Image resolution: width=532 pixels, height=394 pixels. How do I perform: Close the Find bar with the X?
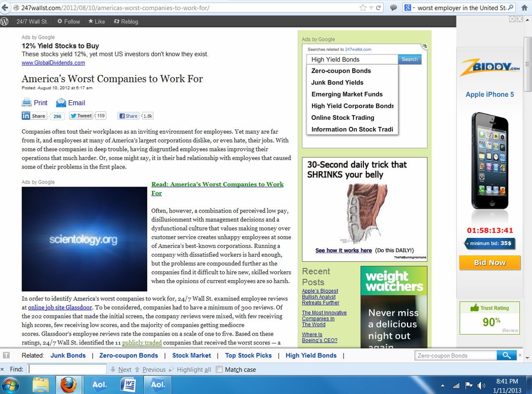3,369
